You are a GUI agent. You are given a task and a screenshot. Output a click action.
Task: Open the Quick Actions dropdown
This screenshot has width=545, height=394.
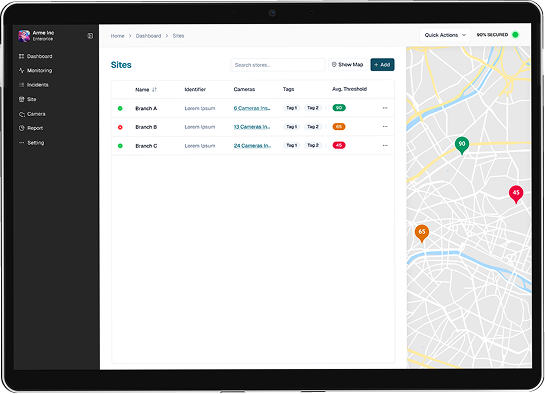coord(445,35)
